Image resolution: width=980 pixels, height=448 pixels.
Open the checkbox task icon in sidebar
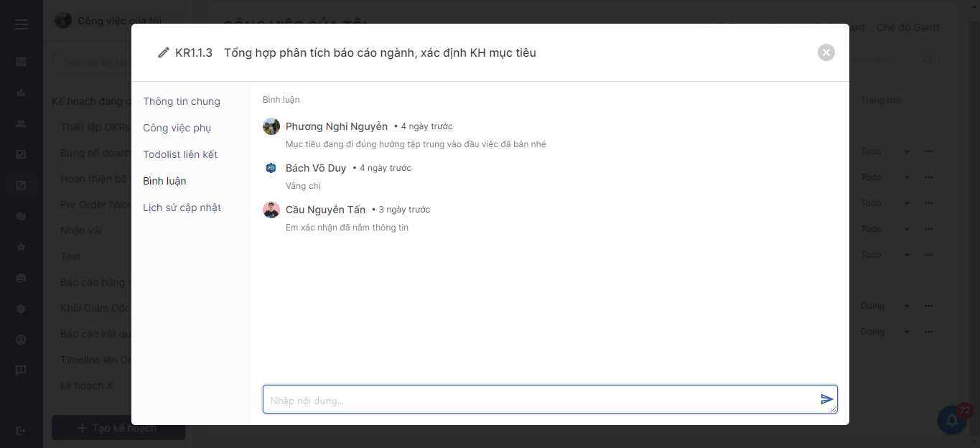click(x=22, y=154)
